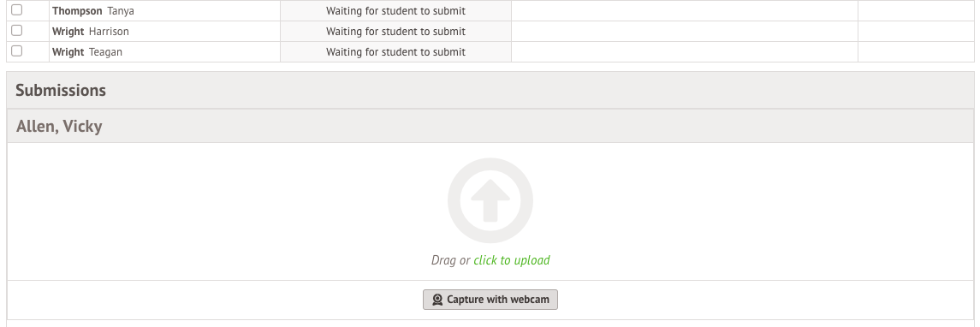Click the 'Drag or' text in the upload zone

point(450,260)
